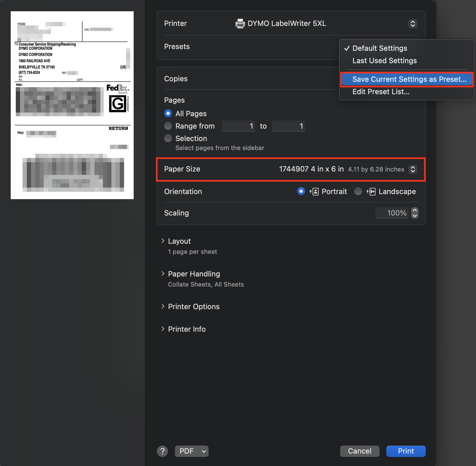Image resolution: width=476 pixels, height=466 pixels.
Task: Click the Portrait orientation icon
Action: coord(314,192)
